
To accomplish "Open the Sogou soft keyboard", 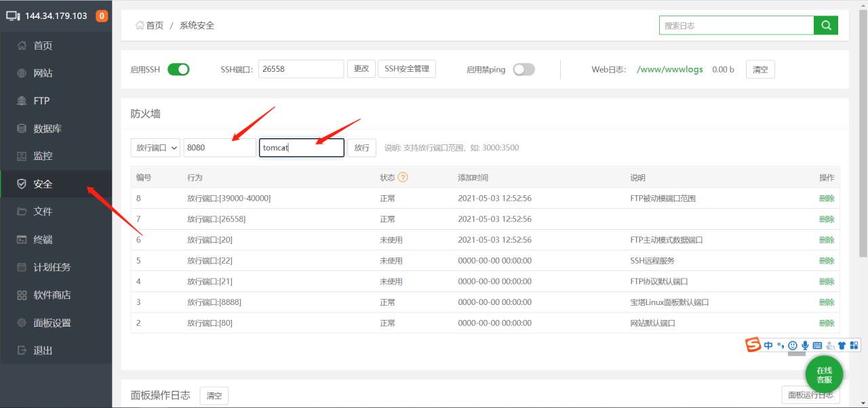I will tap(817, 345).
